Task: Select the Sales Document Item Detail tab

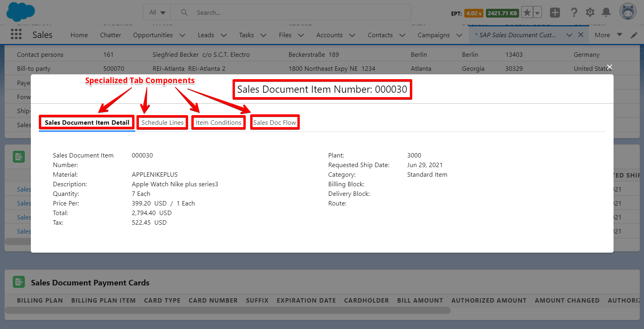Action: click(x=87, y=122)
